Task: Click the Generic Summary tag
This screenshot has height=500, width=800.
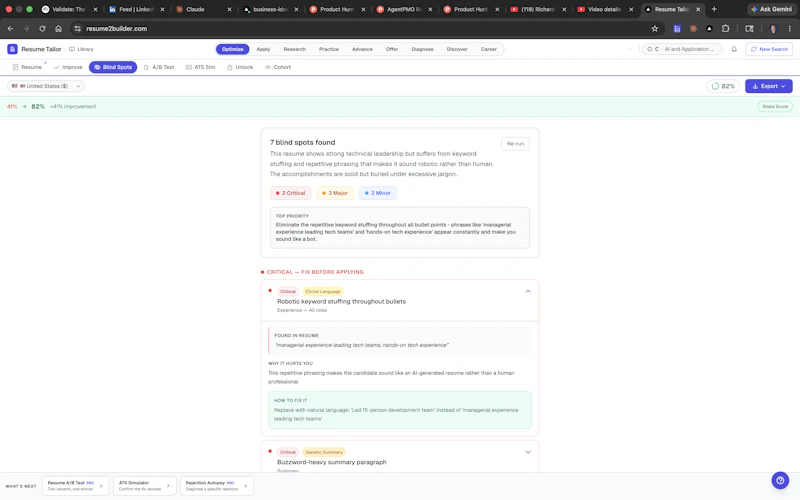Action: pyautogui.click(x=323, y=453)
